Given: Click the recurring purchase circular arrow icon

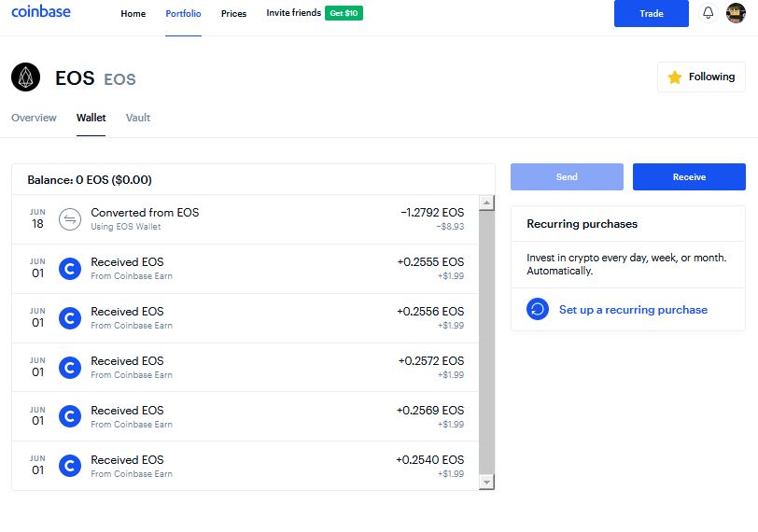Looking at the screenshot, I should point(538,309).
